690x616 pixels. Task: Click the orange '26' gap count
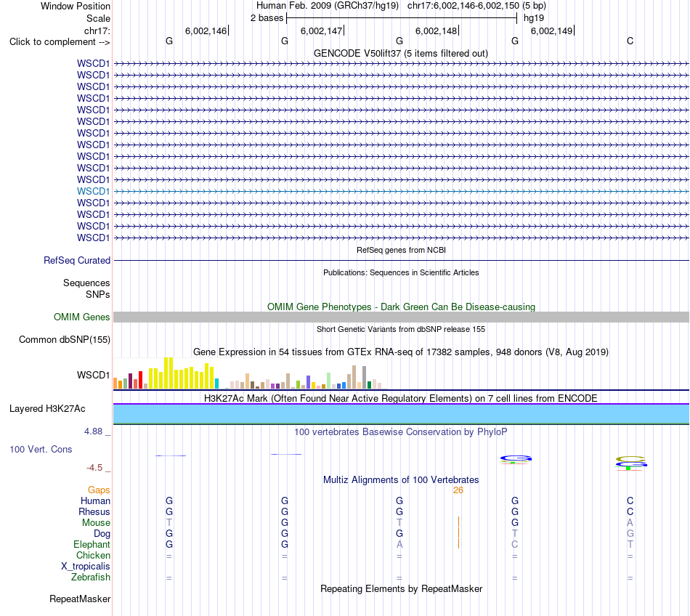[x=458, y=490]
